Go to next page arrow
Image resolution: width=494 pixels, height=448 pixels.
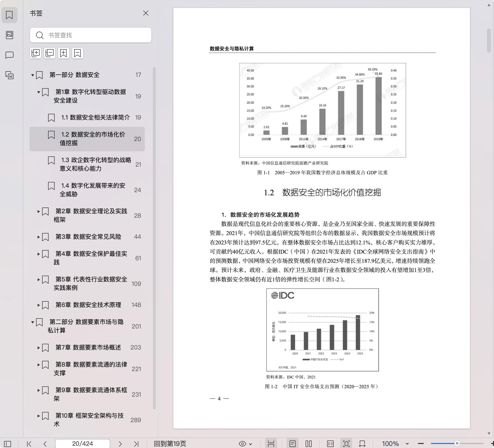[120, 444]
